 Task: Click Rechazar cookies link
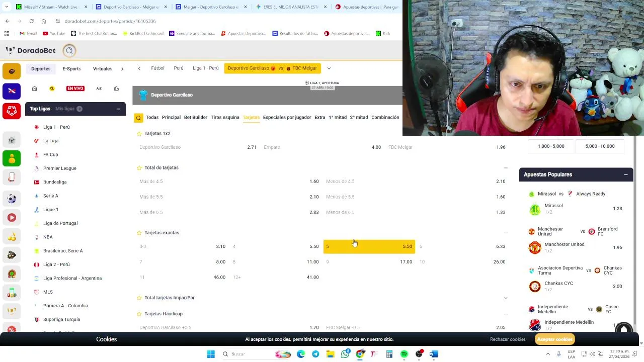pyautogui.click(x=508, y=339)
